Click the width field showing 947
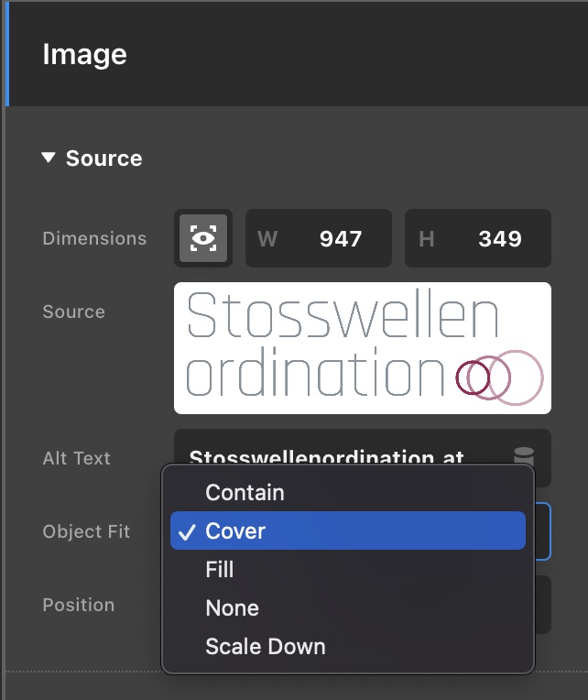This screenshot has width=588, height=700. click(x=319, y=239)
